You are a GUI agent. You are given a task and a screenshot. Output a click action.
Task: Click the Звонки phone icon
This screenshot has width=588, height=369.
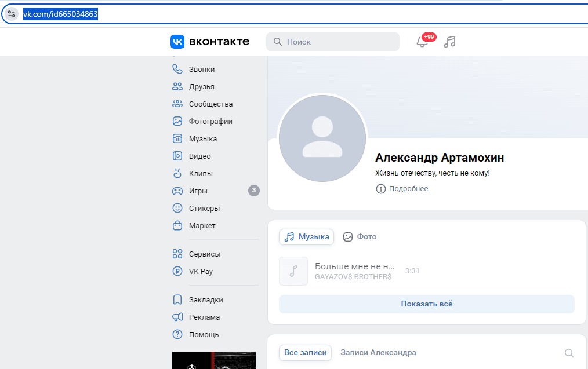click(x=177, y=69)
